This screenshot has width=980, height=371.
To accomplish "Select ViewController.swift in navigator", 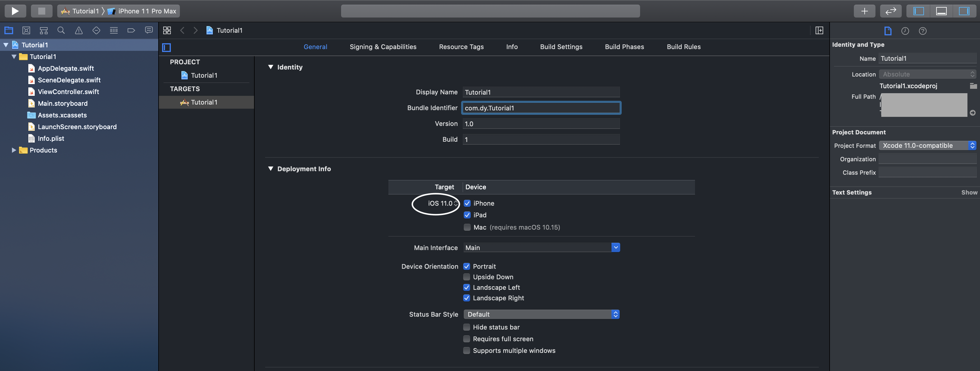I will (x=68, y=92).
